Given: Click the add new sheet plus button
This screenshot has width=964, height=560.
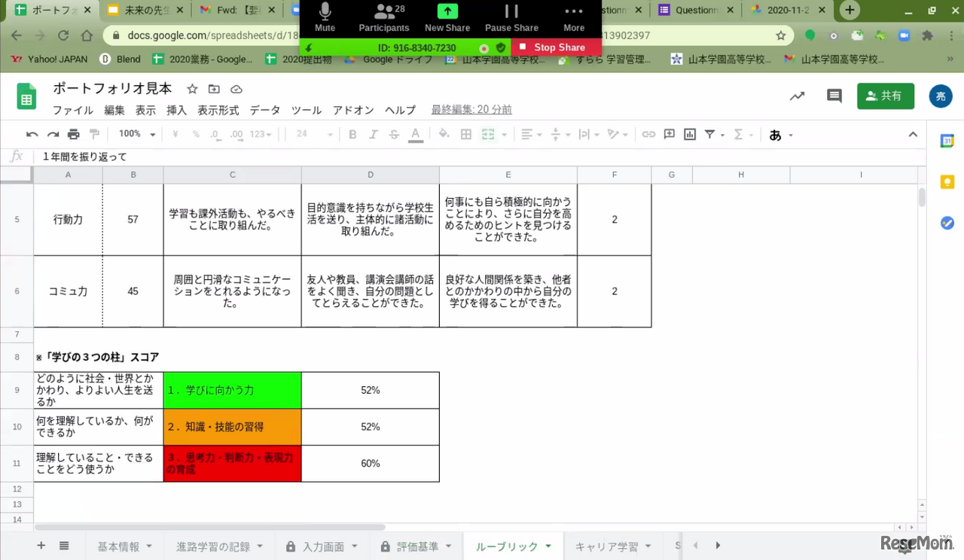Looking at the screenshot, I should 41,546.
